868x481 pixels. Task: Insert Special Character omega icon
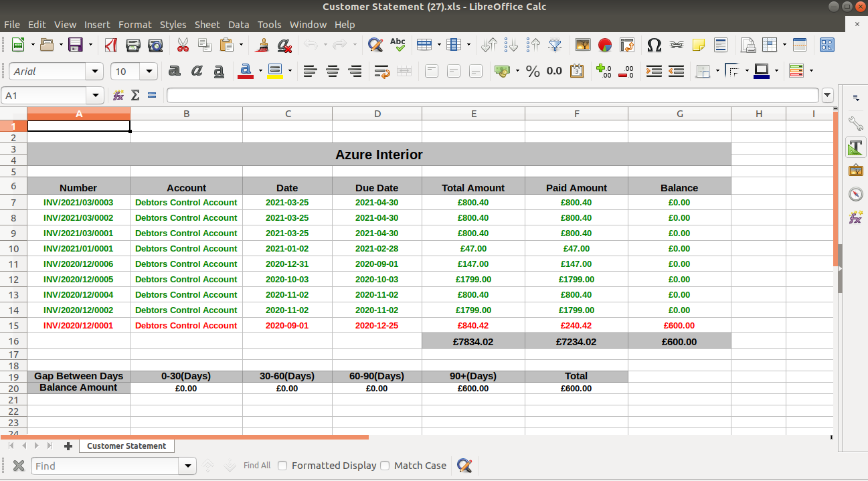[655, 45]
